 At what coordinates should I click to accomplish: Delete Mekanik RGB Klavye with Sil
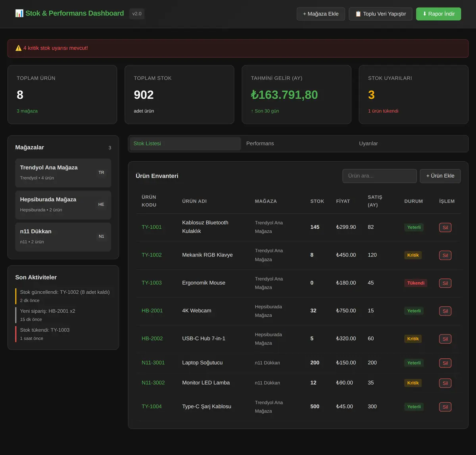pyautogui.click(x=445, y=255)
